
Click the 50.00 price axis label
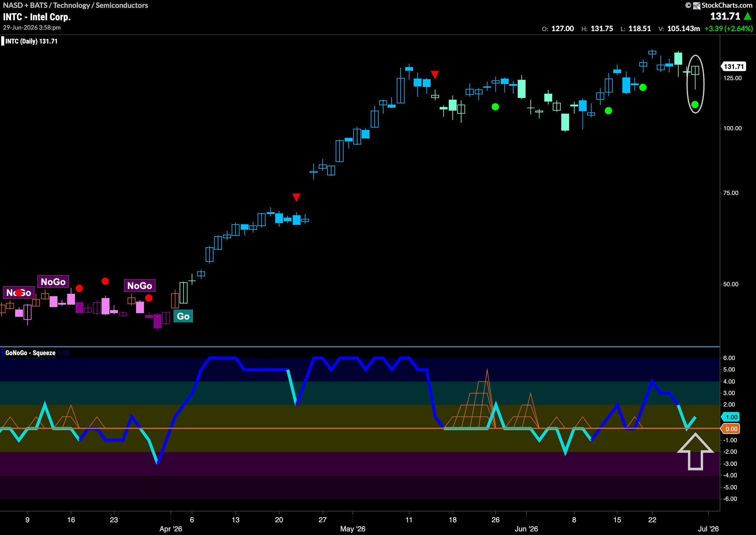click(731, 284)
